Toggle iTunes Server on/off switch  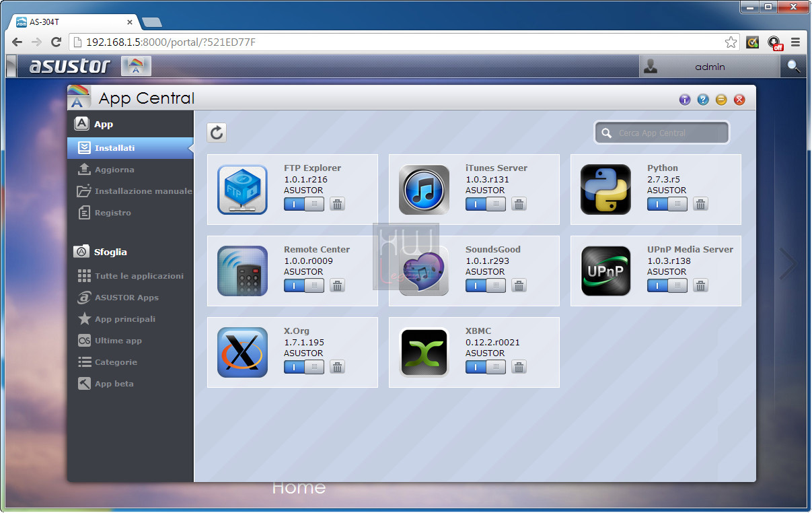click(x=486, y=204)
